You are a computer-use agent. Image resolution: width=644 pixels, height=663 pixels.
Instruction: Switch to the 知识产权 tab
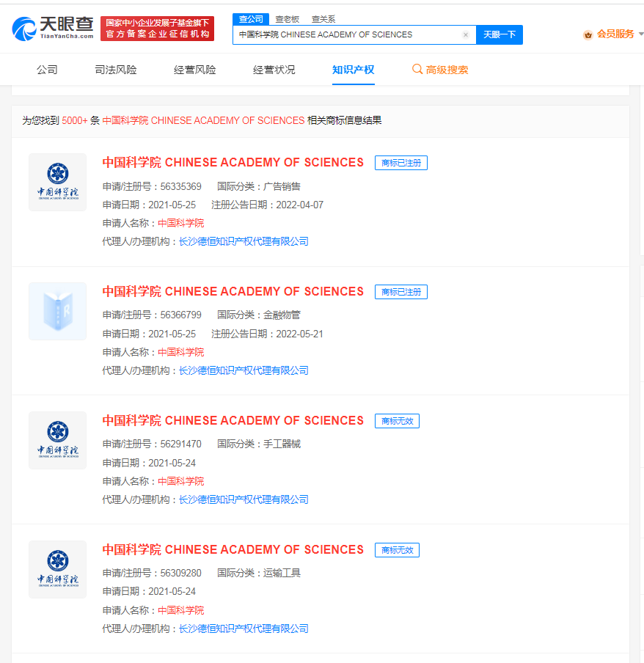[x=353, y=70]
